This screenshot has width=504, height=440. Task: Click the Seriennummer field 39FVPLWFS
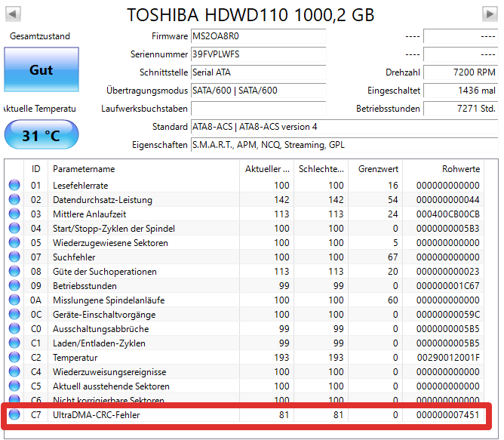pyautogui.click(x=259, y=54)
